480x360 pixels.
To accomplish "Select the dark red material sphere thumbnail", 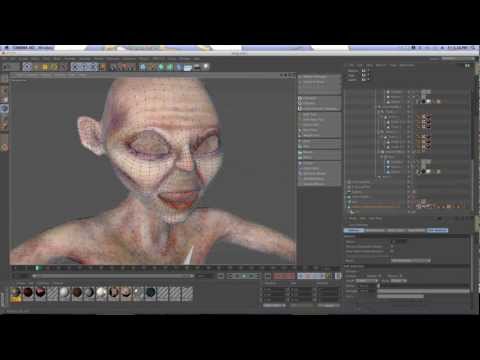I will [28, 293].
